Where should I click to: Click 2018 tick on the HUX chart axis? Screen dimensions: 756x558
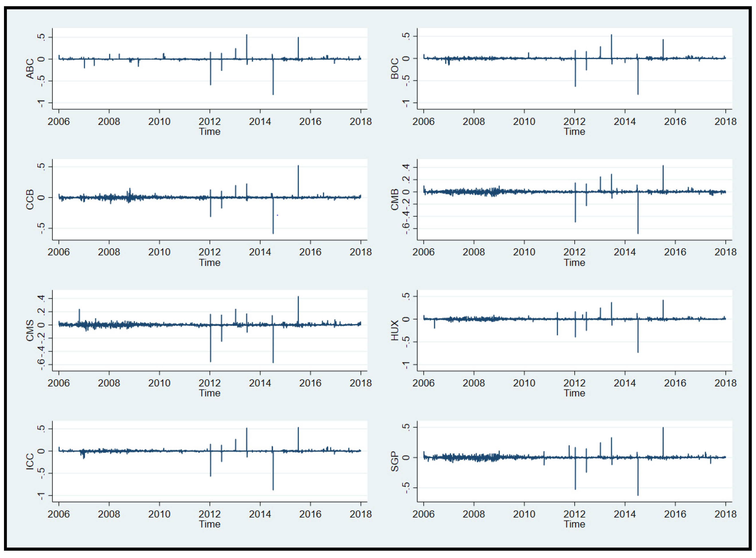pos(725,383)
